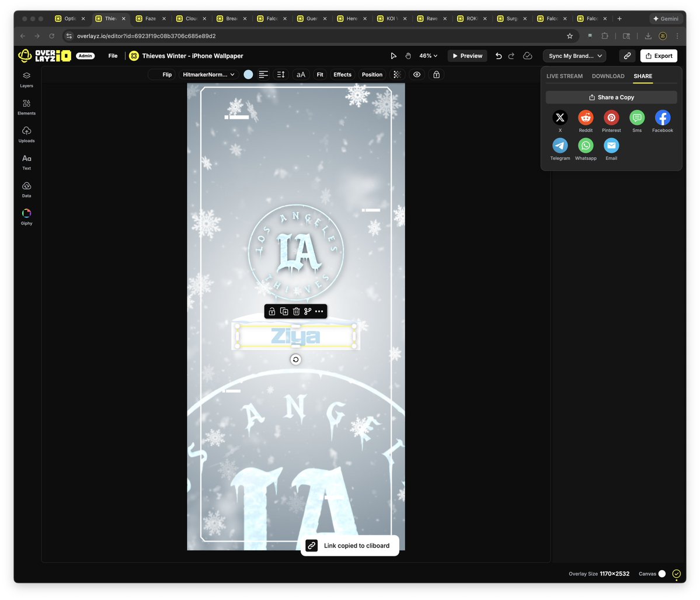
Task: Open the Effects options
Action: (x=343, y=75)
